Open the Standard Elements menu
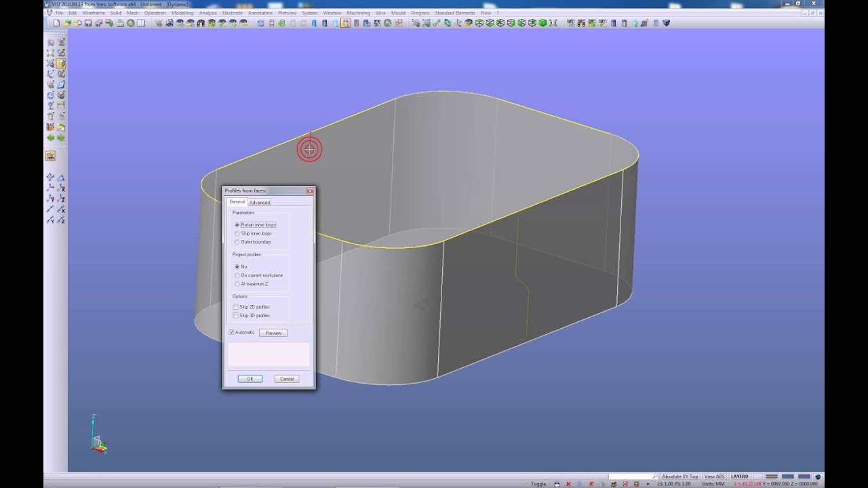Screen dimensions: 868x488 pos(455,13)
